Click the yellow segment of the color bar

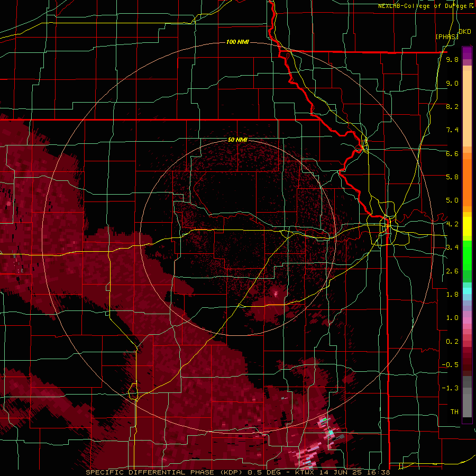tap(467, 226)
